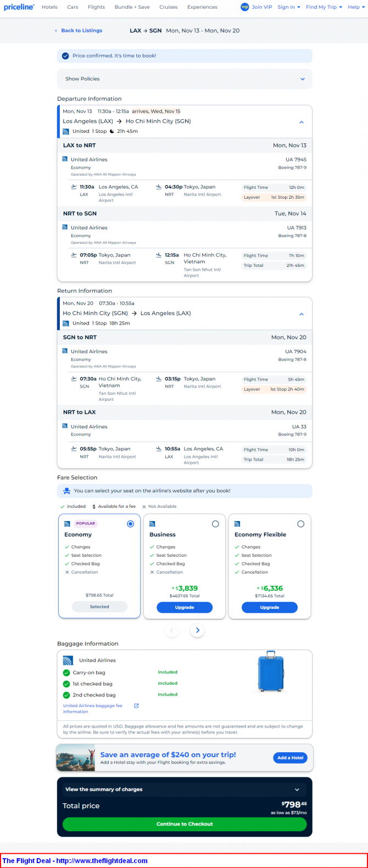Select the Economy Flexible radio button
Viewport: 368px width, 868px height.
(300, 524)
